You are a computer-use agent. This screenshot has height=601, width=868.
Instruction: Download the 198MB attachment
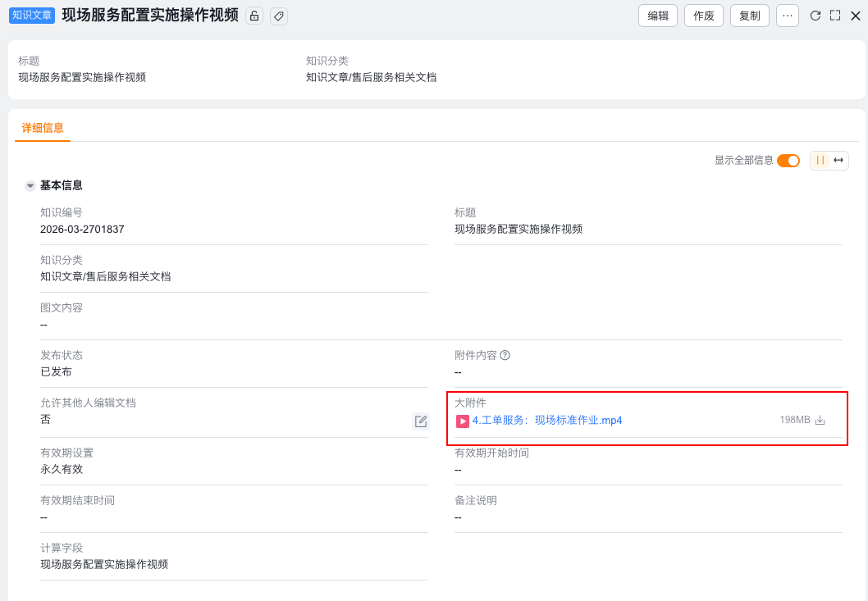(820, 420)
